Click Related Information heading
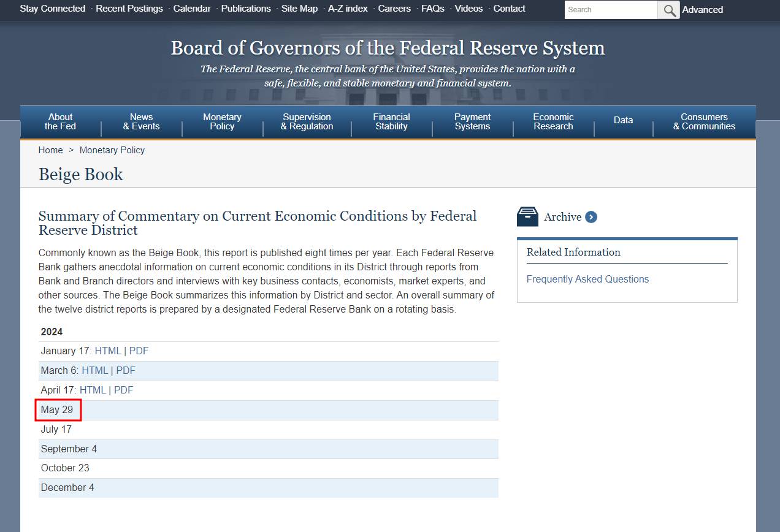The height and width of the screenshot is (532, 780). pos(573,252)
